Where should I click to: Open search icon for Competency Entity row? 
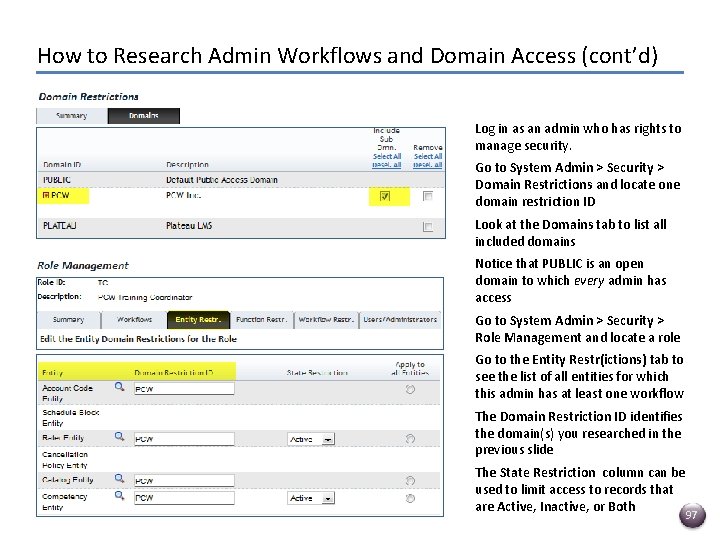[119, 496]
